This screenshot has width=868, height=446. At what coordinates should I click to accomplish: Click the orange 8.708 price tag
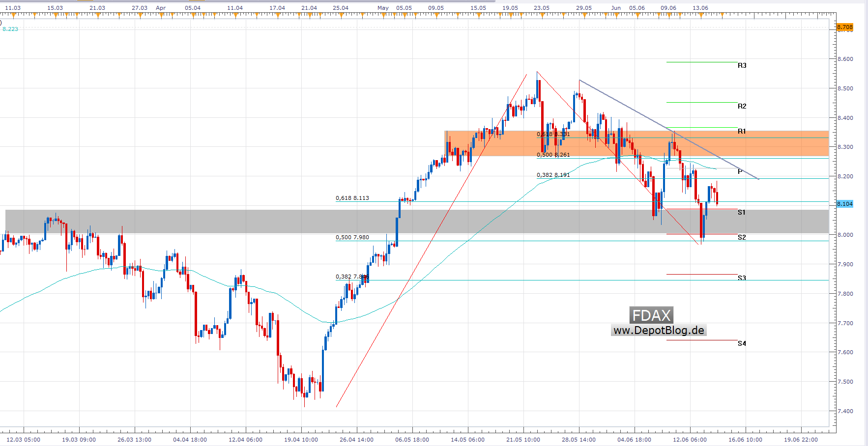click(x=845, y=28)
